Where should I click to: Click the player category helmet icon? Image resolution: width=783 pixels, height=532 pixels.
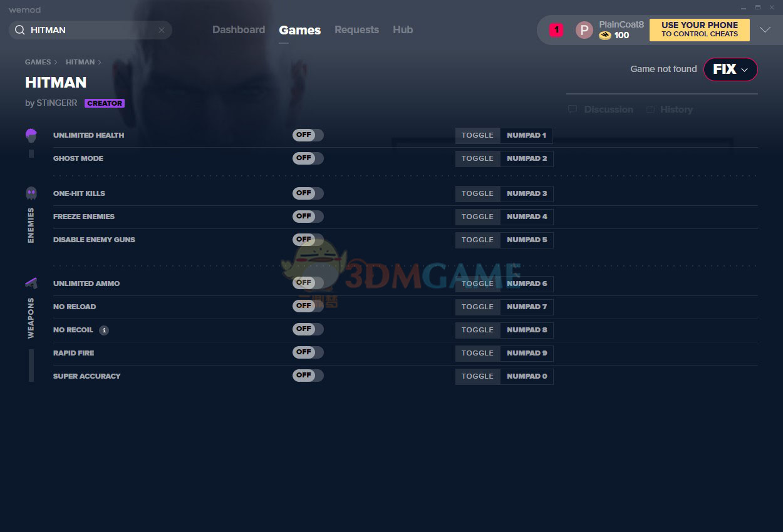[x=31, y=135]
